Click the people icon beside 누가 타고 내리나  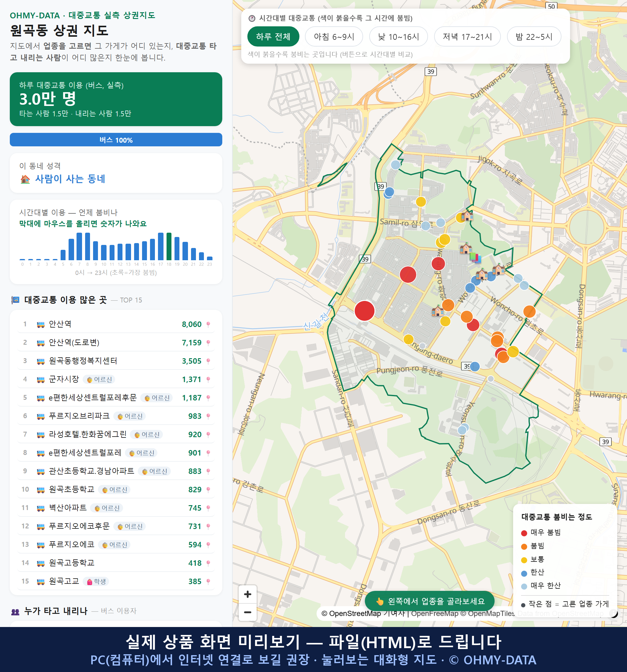pyautogui.click(x=15, y=611)
